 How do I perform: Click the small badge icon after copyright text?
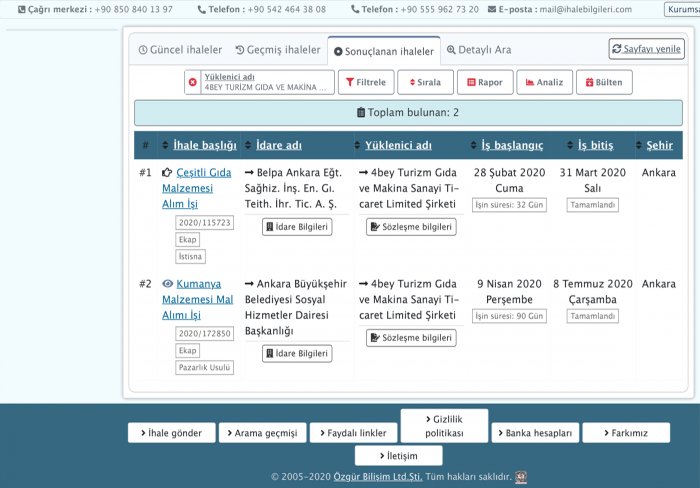(521, 477)
